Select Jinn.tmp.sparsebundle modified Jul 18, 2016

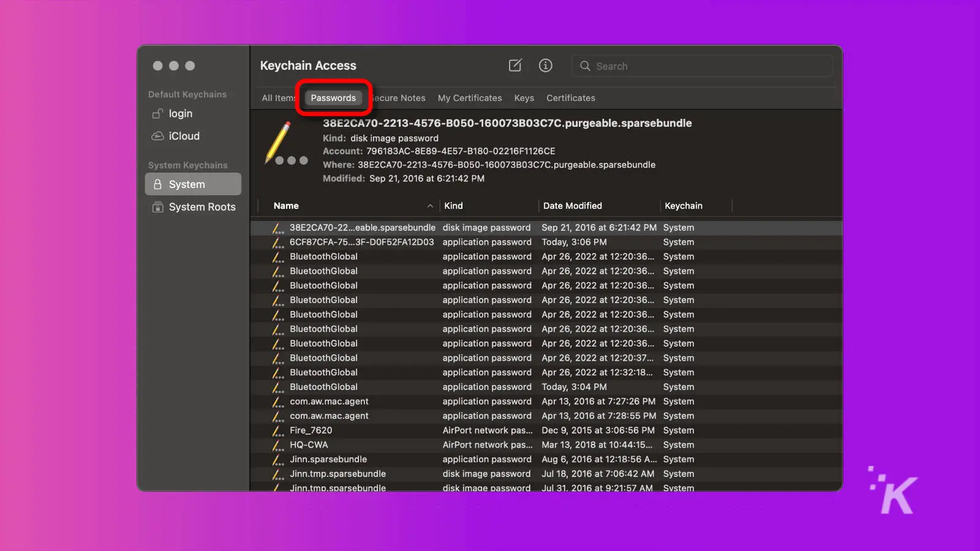(546, 474)
